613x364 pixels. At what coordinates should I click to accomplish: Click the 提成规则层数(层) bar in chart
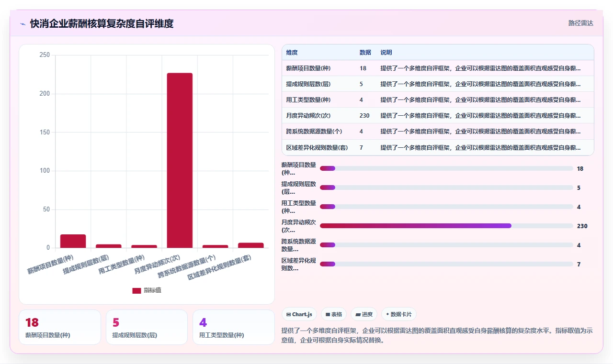[109, 246]
